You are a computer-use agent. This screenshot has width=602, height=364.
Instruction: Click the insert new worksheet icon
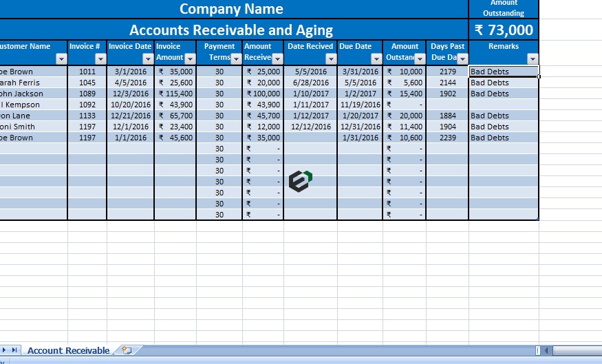pos(126,350)
